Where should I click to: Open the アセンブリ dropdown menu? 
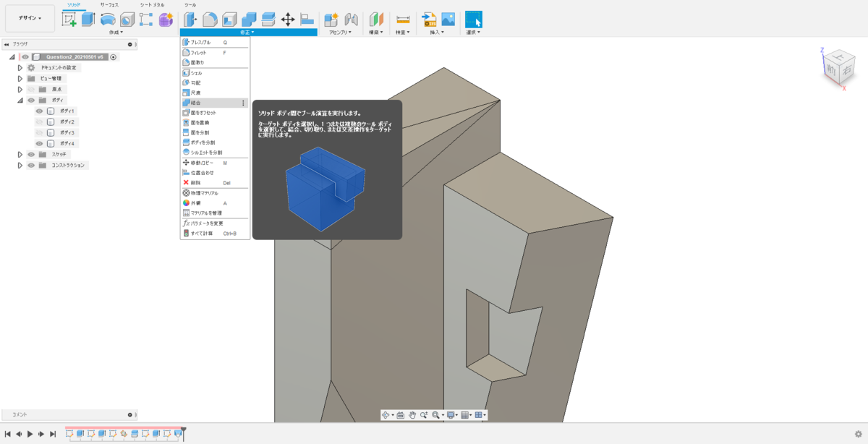[x=341, y=33]
